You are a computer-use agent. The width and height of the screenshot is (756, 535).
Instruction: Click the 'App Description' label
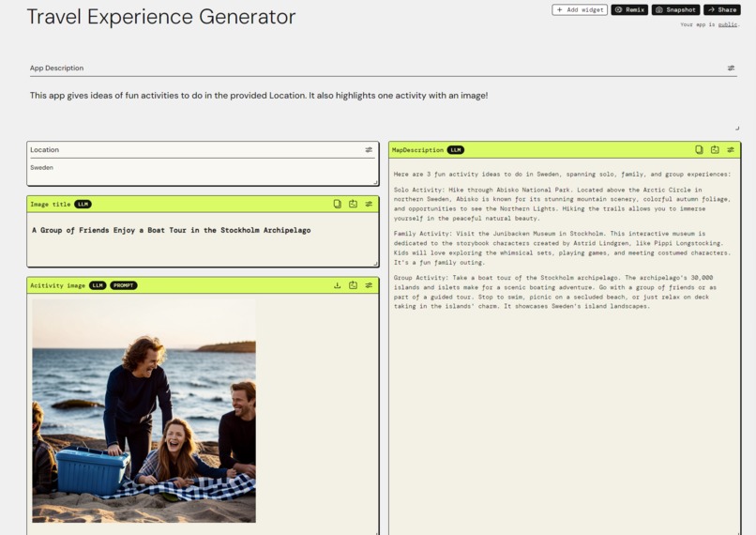pos(56,68)
